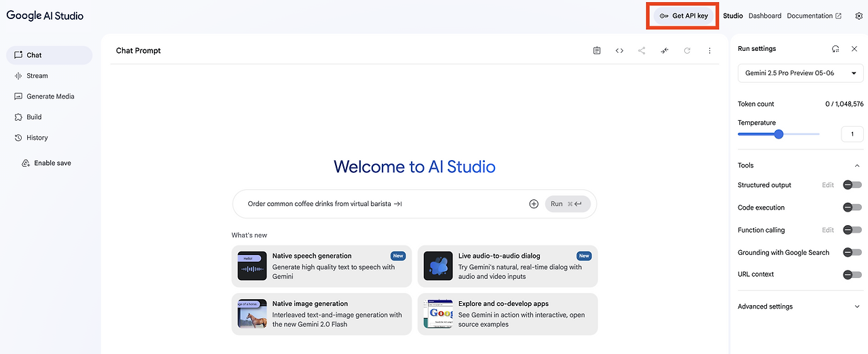
Task: Click Edit next to Structured output
Action: point(828,185)
